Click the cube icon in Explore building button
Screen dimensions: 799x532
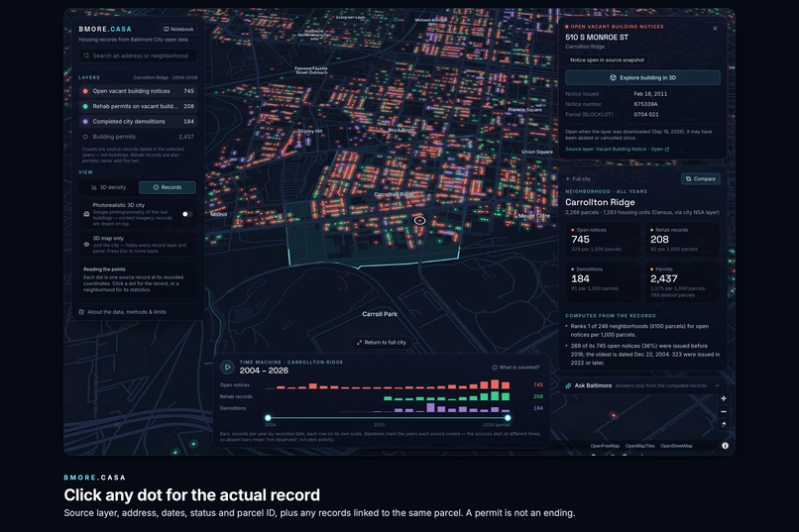click(613, 78)
